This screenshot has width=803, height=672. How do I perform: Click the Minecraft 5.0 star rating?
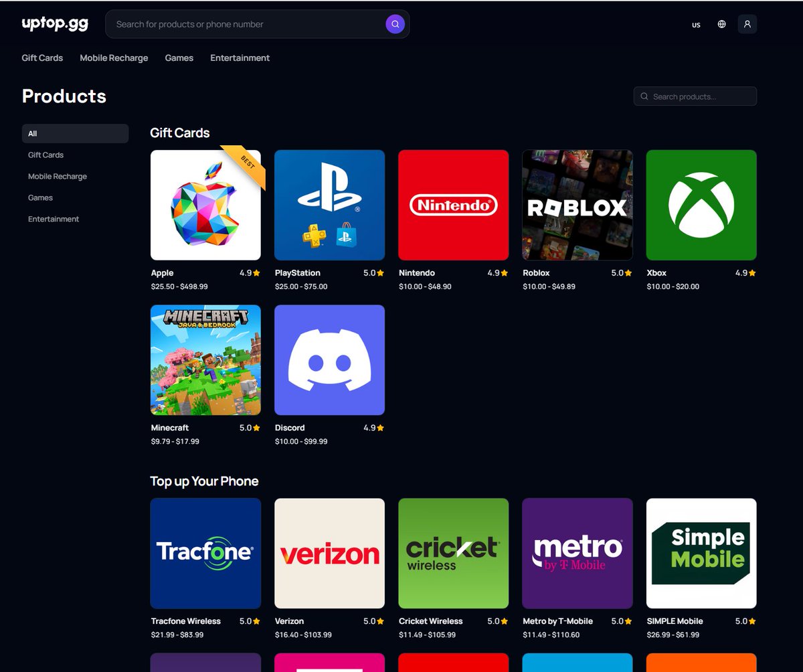click(x=250, y=428)
